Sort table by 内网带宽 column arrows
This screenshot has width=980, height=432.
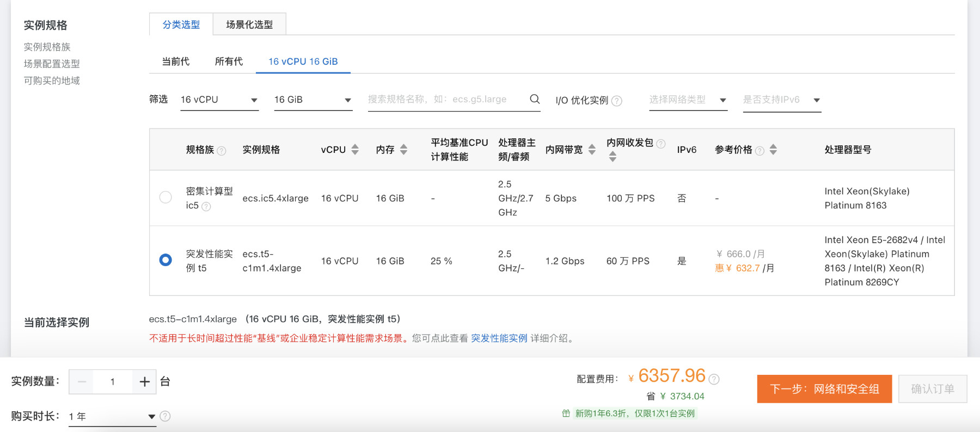[592, 150]
